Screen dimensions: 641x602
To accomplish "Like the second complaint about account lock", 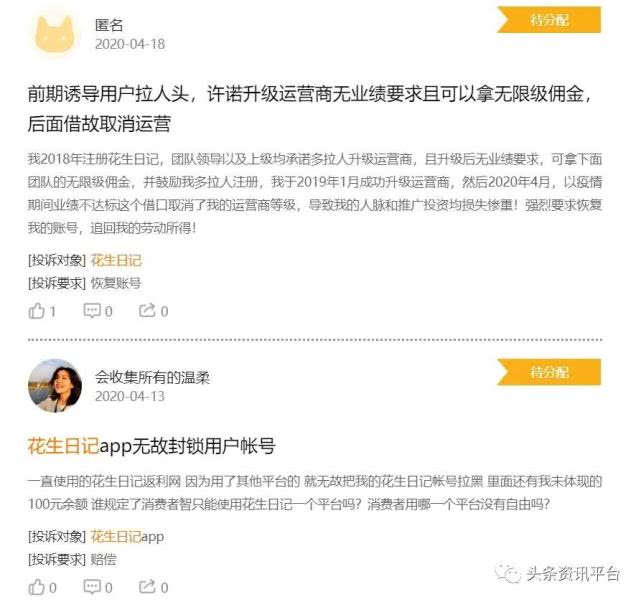I will 36,587.
